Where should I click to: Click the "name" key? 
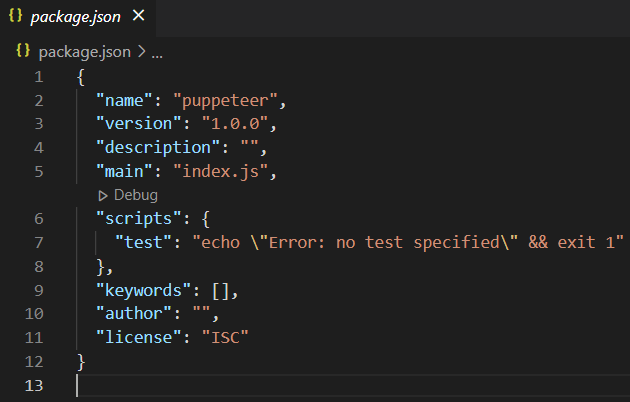click(x=124, y=100)
